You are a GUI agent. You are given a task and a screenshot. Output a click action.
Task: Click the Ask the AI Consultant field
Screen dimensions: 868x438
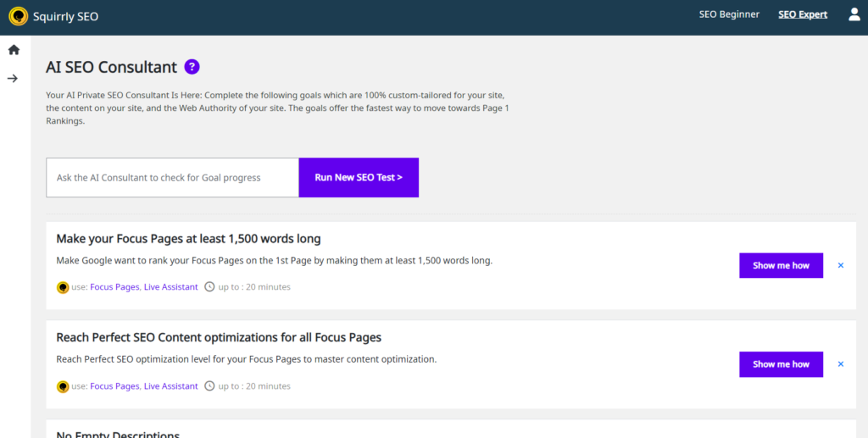[x=173, y=178]
